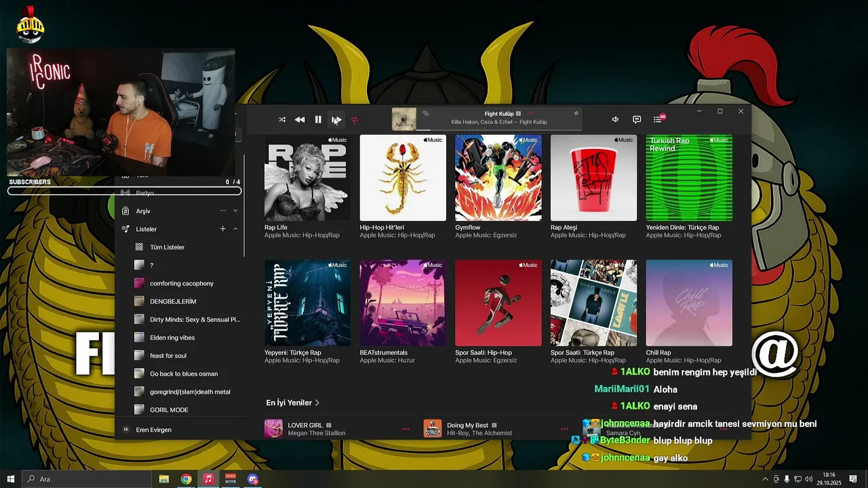This screenshot has width=868, height=488.
Task: Add a new playlist with plus
Action: pyautogui.click(x=222, y=229)
